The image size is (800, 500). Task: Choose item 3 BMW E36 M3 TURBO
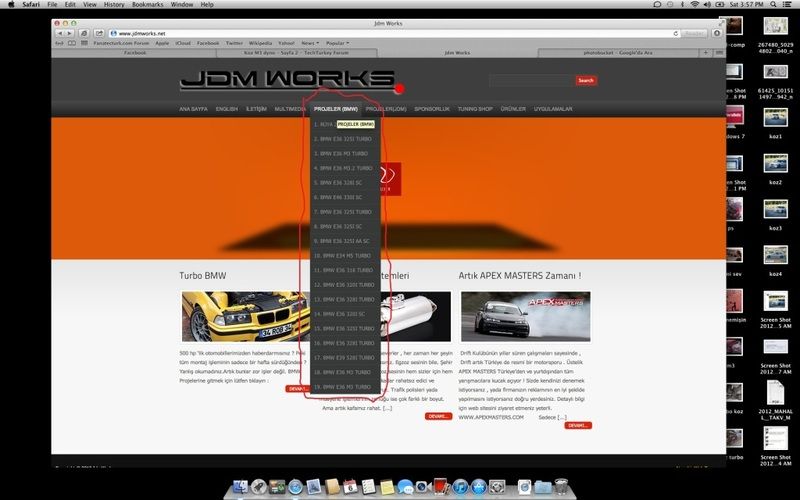(341, 154)
